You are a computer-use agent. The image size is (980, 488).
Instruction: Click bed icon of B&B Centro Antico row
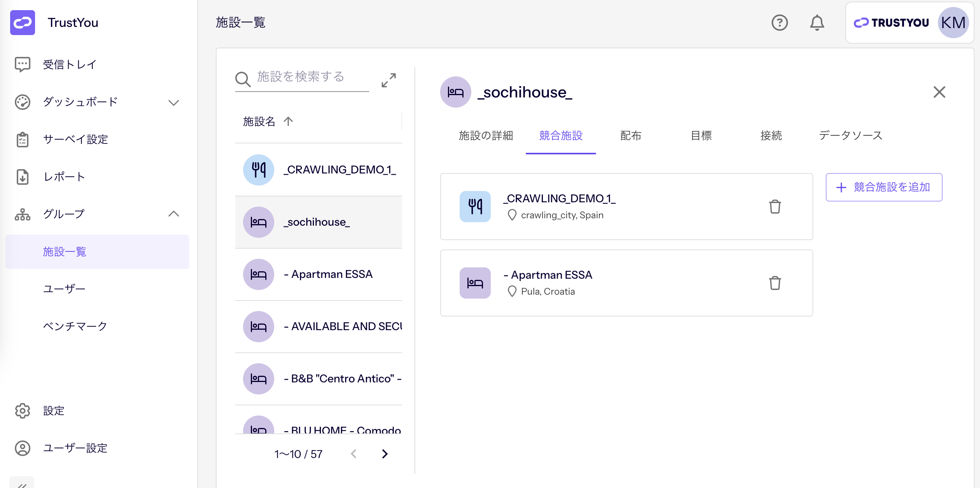(x=259, y=379)
